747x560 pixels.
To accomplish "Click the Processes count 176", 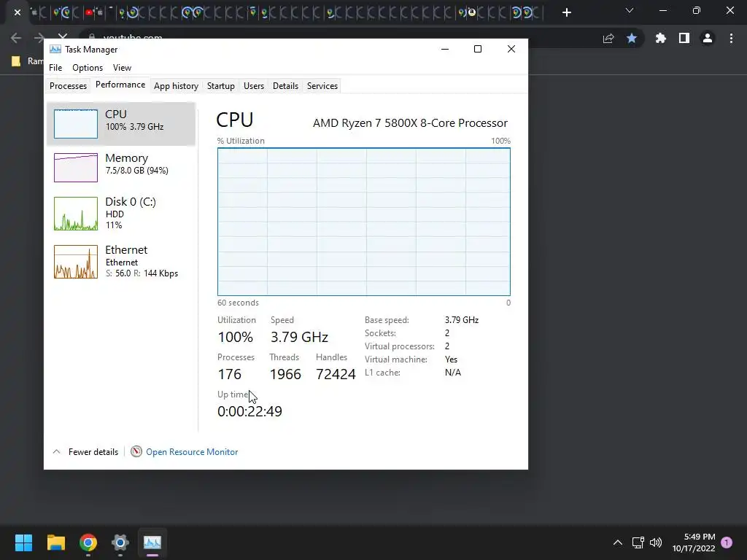I will coord(229,374).
